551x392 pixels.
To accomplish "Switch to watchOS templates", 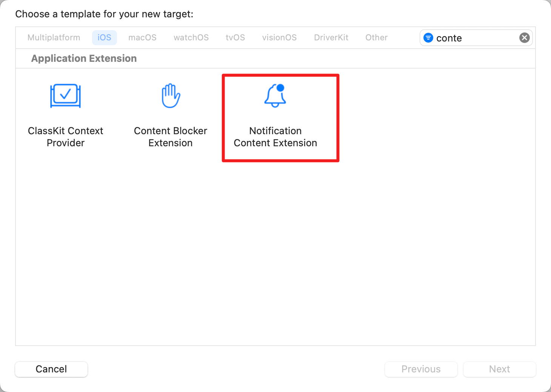I will [191, 38].
